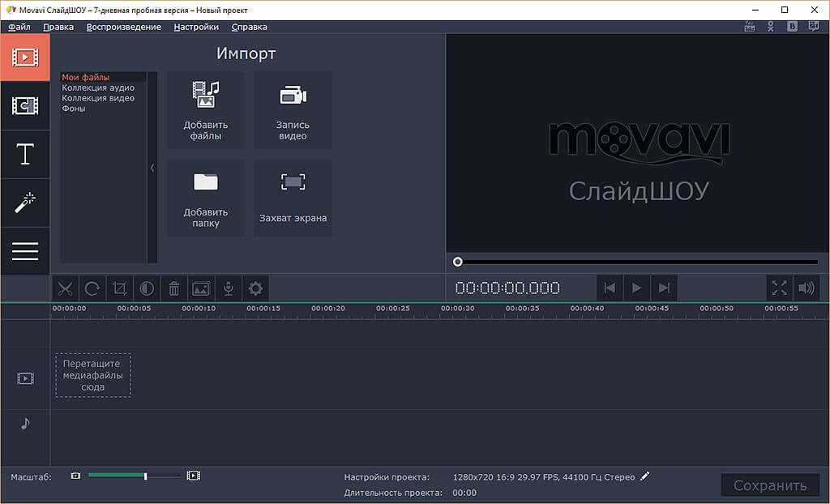Screen dimensions: 830x504
Task: Click the 00:00:00.000 timecode display
Action: pyautogui.click(x=507, y=288)
